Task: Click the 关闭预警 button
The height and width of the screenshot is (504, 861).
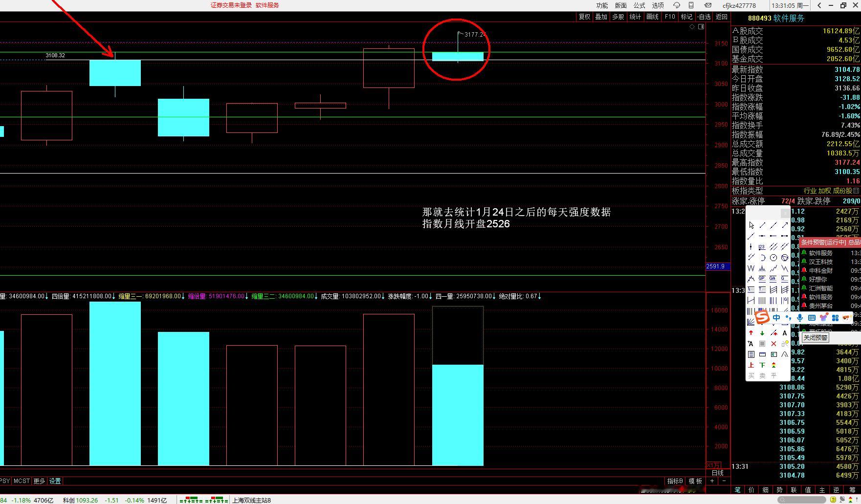Action: [816, 337]
